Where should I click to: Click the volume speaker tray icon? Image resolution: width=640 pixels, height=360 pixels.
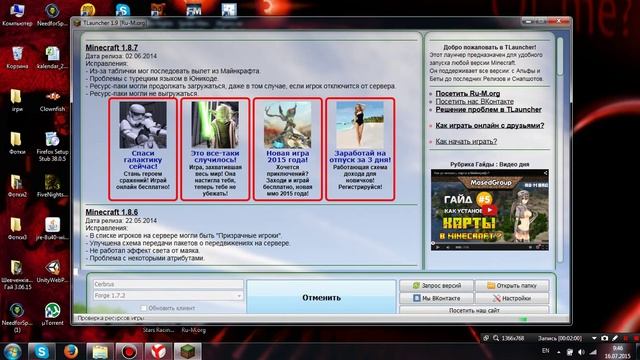pos(581,351)
